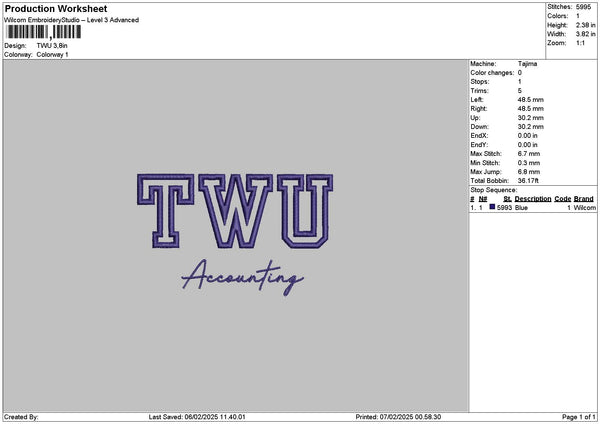Viewport: 600px width, 424px height.
Task: Click the barcode under the worksheet title
Action: (44, 32)
